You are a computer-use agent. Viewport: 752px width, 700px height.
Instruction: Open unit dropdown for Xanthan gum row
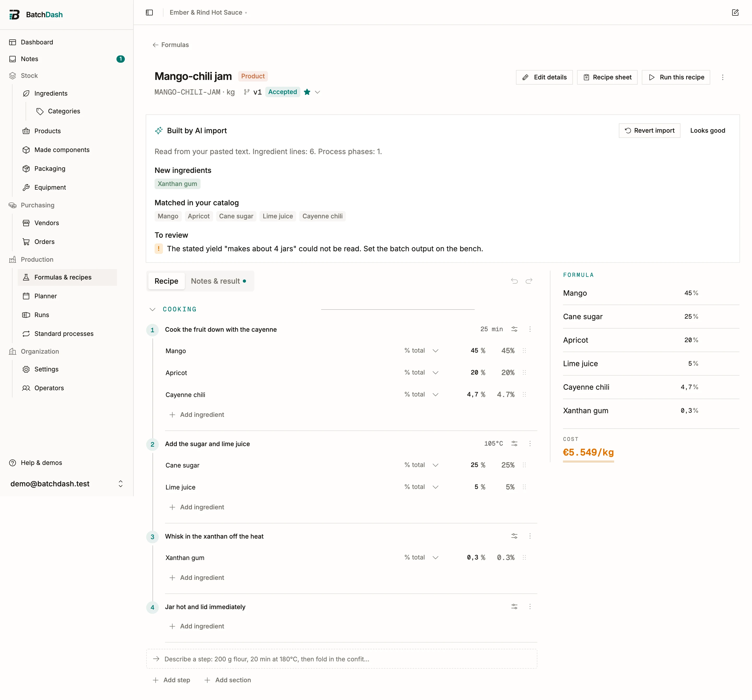pyautogui.click(x=421, y=557)
